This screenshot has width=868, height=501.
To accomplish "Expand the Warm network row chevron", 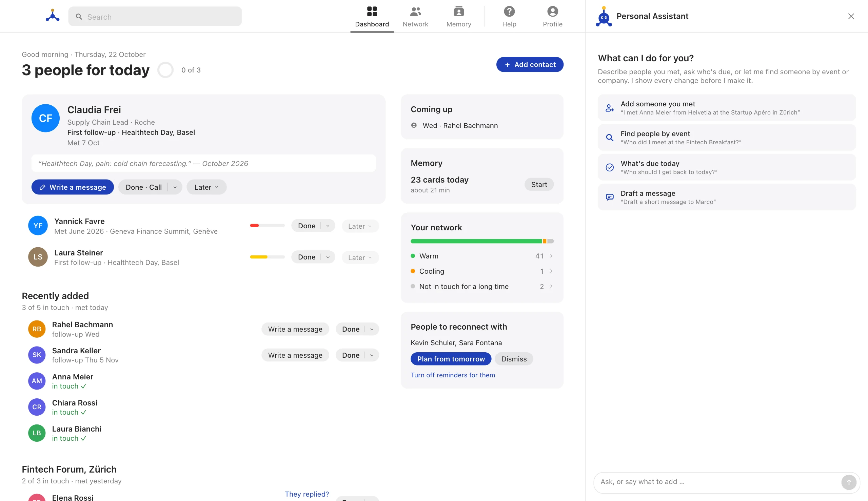I will coord(551,256).
